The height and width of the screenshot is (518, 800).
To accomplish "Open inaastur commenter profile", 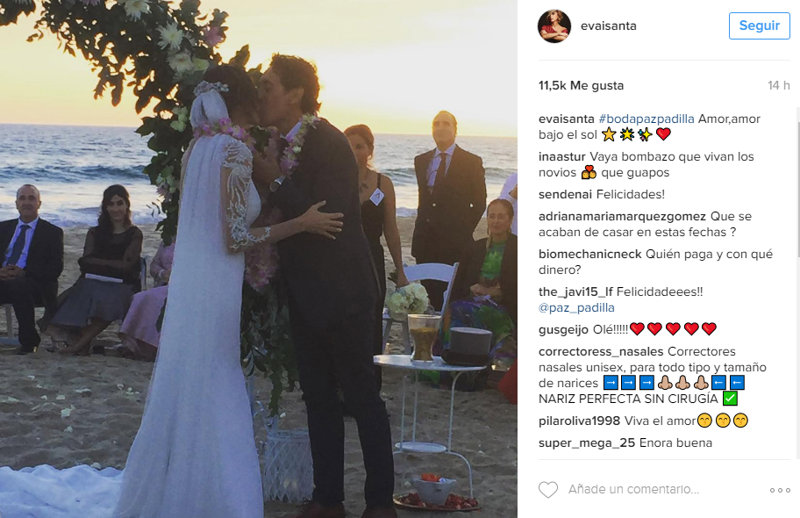I will [x=562, y=157].
